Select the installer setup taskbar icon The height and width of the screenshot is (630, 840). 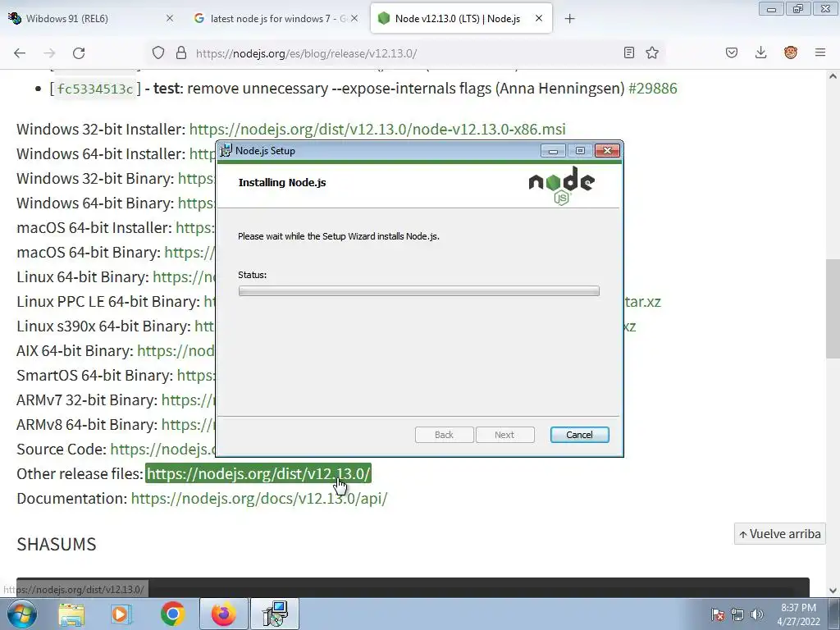[x=275, y=614]
